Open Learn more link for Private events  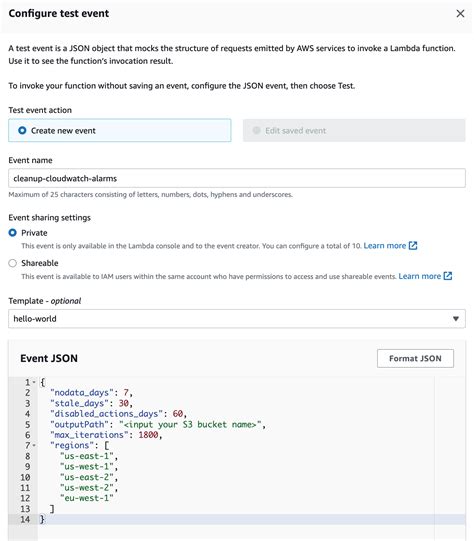[x=385, y=246]
